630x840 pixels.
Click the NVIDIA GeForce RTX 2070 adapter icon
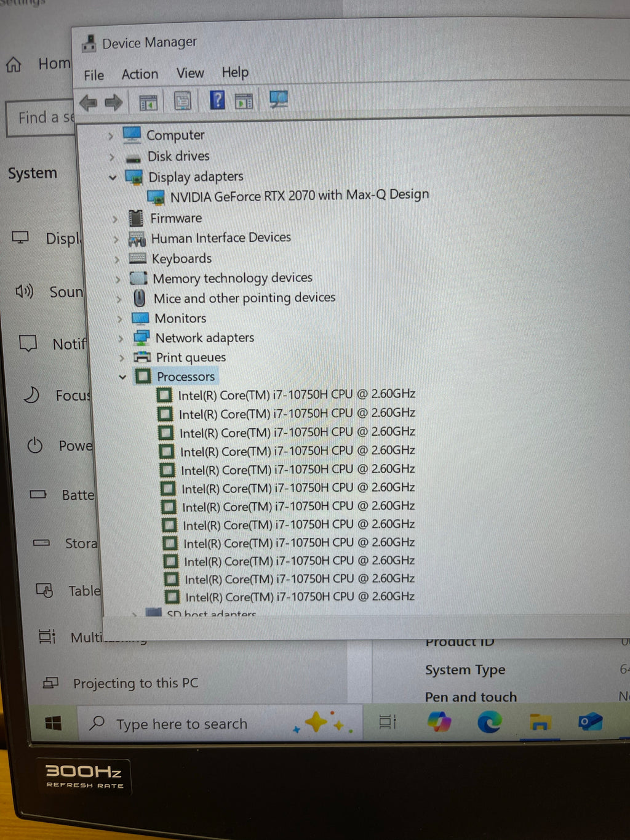[x=156, y=198]
